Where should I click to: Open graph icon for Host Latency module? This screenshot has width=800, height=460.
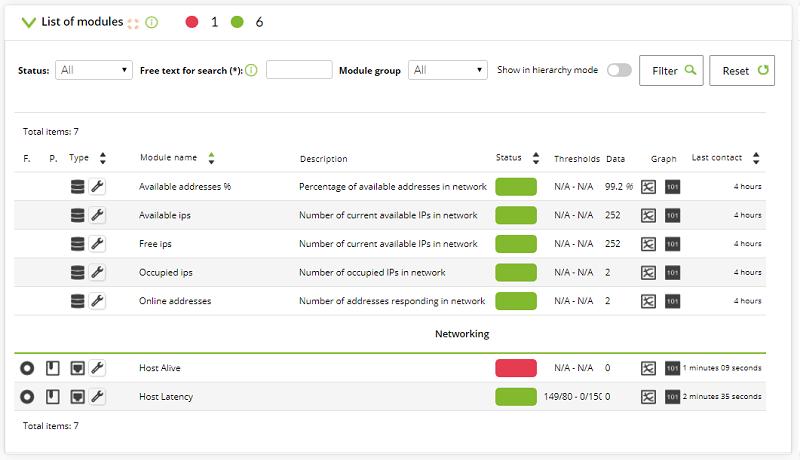tap(648, 396)
